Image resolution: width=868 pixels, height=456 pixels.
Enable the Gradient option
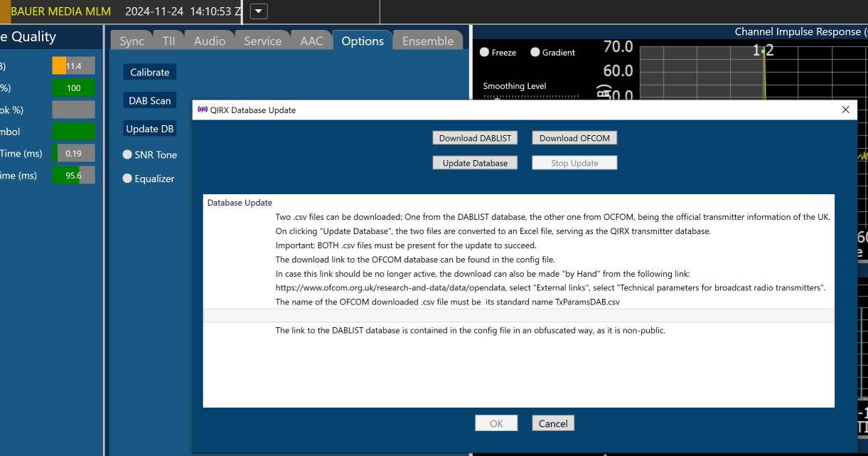tap(535, 53)
